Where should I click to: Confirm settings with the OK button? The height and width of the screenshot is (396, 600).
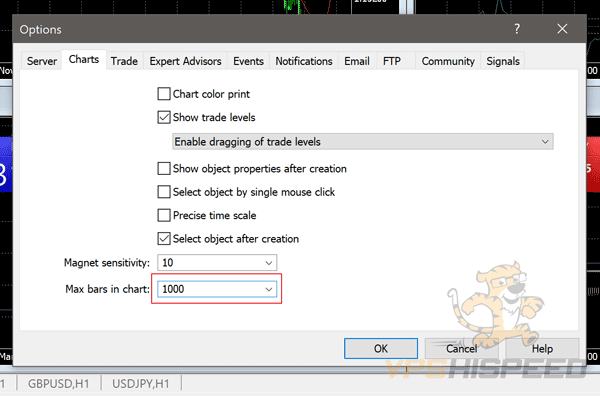click(381, 348)
